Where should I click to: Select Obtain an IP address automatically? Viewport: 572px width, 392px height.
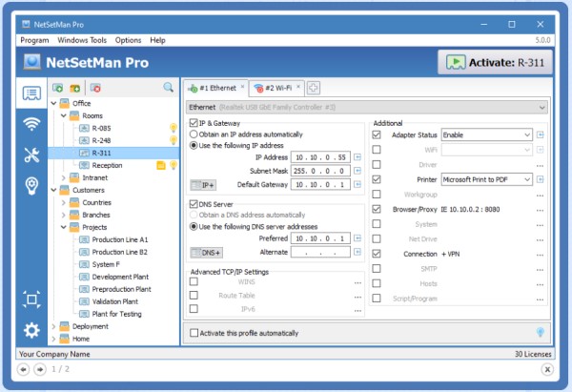pyautogui.click(x=194, y=134)
